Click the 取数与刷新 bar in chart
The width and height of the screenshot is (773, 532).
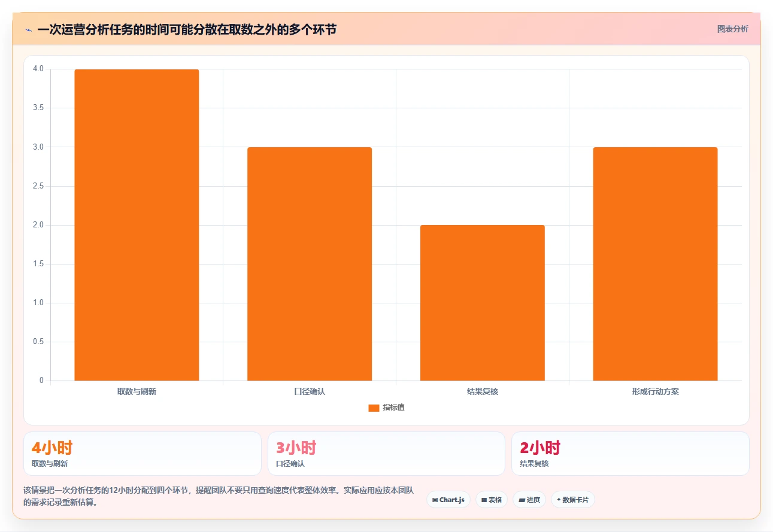click(137, 225)
